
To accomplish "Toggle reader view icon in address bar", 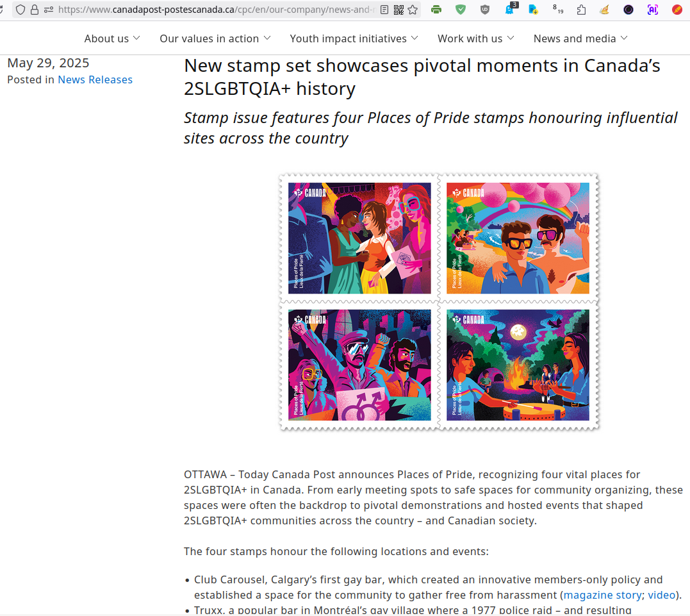I will 384,10.
